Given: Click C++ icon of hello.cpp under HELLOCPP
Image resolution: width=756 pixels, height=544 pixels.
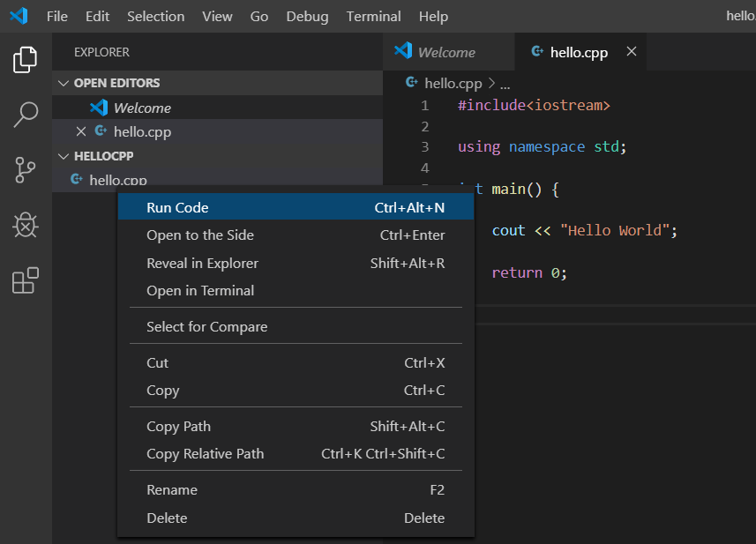Looking at the screenshot, I should 77,179.
